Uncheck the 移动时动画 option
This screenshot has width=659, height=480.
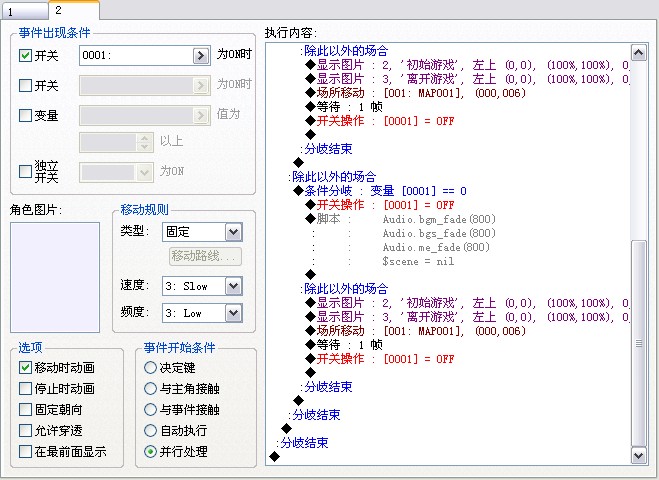pos(25,367)
